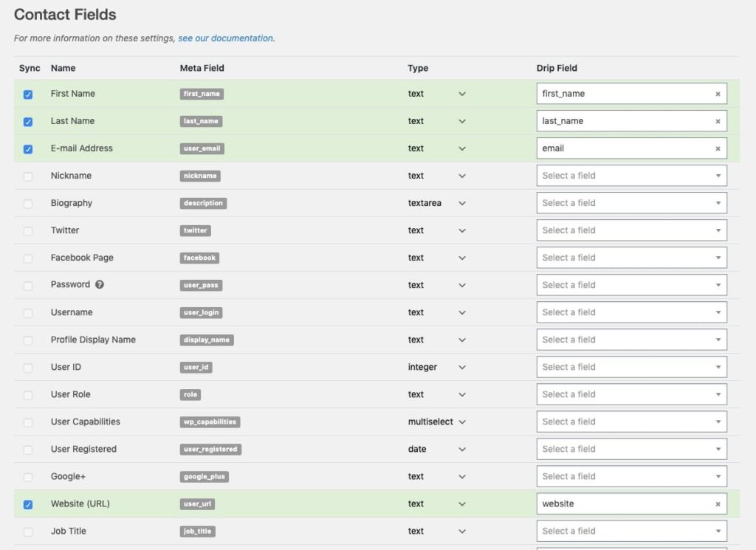
Task: Clear the first_name Drip field with the x icon
Action: pyautogui.click(x=718, y=94)
